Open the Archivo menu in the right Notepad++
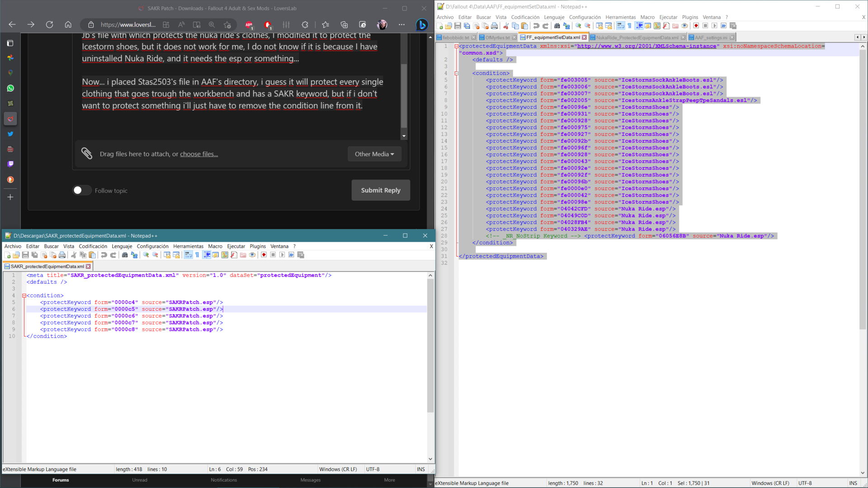 445,17
